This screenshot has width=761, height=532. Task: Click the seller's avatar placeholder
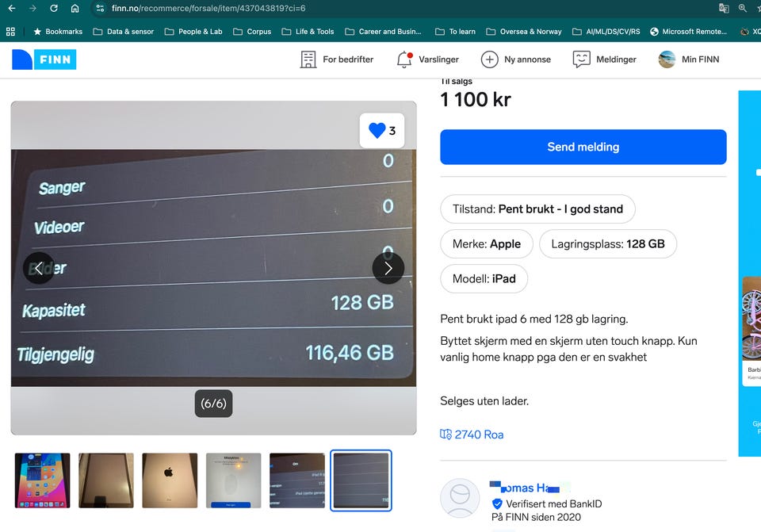coord(460,498)
